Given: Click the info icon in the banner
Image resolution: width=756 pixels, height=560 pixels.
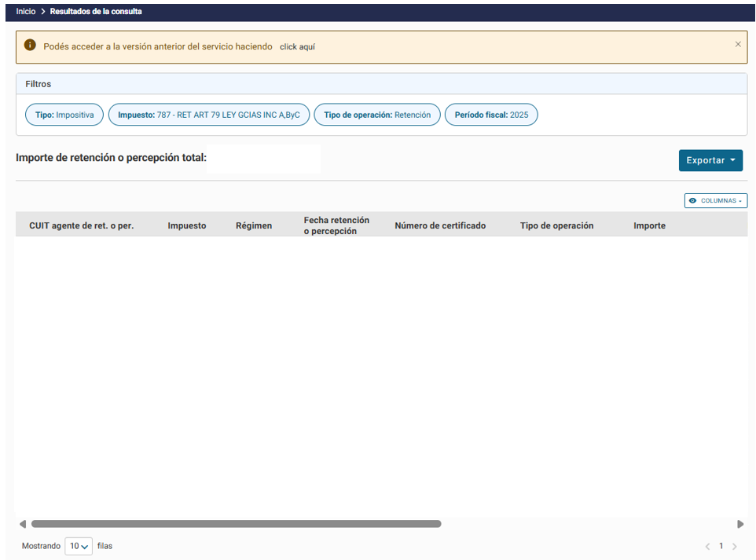Looking at the screenshot, I should (x=30, y=46).
